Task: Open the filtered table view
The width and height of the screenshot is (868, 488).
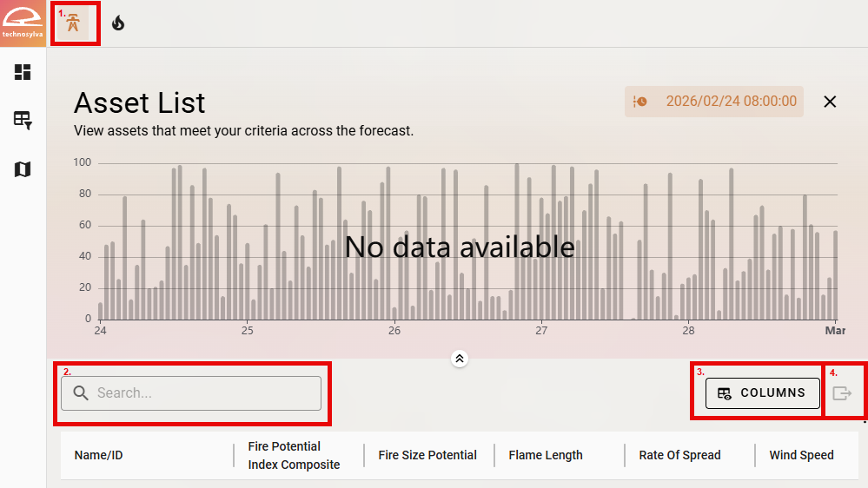Action: click(23, 121)
